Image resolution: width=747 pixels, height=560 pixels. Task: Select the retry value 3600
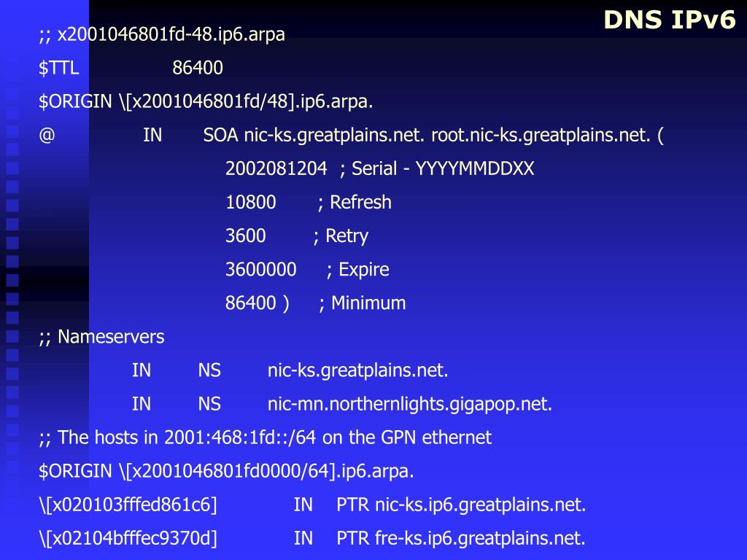click(245, 236)
